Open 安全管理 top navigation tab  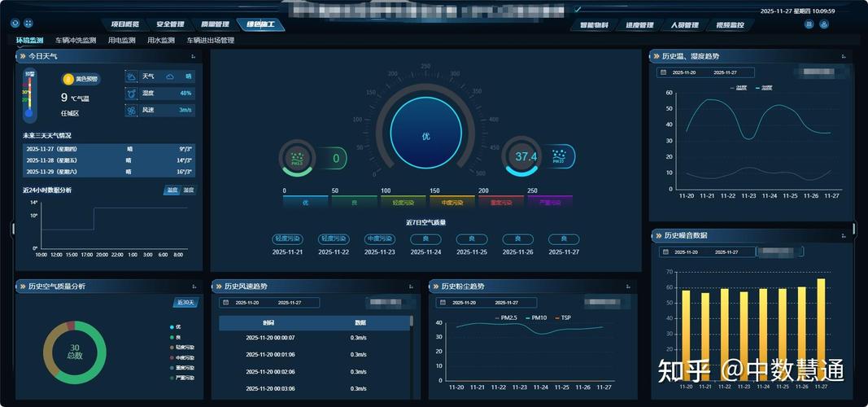tap(170, 24)
